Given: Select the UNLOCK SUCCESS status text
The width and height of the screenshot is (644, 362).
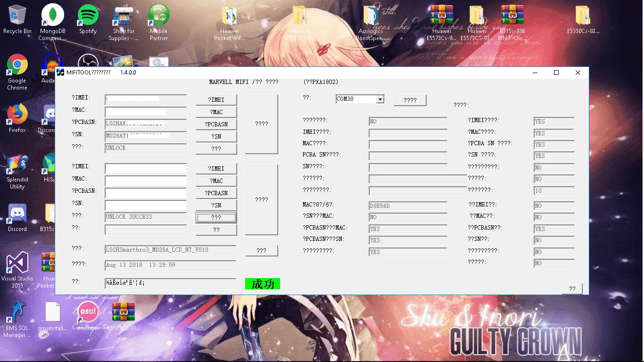Looking at the screenshot, I should click(x=129, y=217).
